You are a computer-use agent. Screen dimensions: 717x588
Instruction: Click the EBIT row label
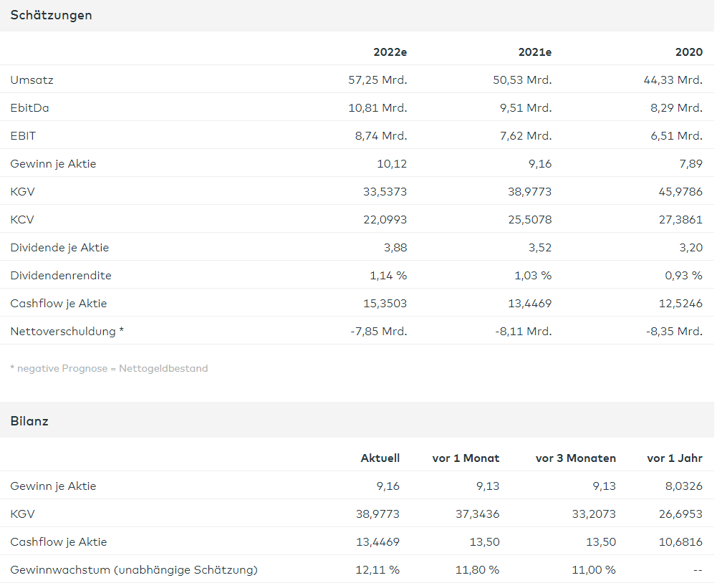click(23, 136)
